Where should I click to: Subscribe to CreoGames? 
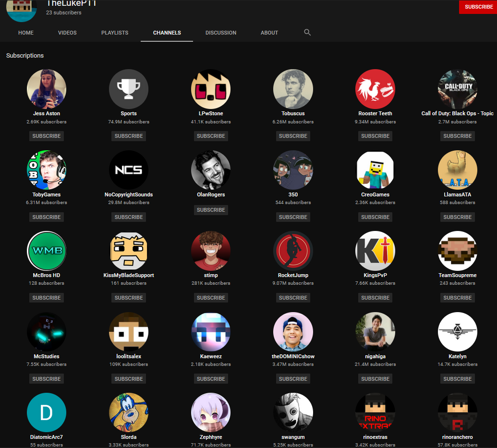tap(376, 217)
